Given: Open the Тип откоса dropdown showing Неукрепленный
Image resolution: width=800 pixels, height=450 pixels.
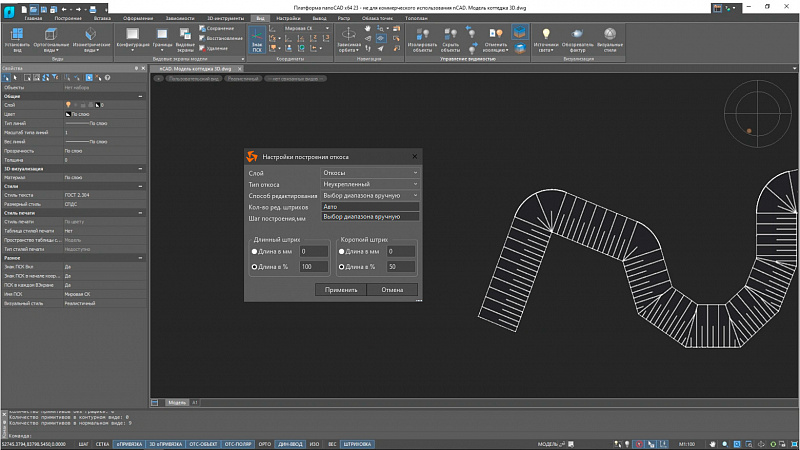Looking at the screenshot, I should (x=370, y=184).
